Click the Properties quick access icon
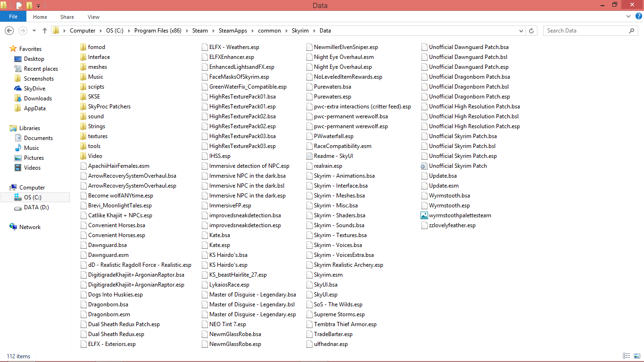 (19, 6)
